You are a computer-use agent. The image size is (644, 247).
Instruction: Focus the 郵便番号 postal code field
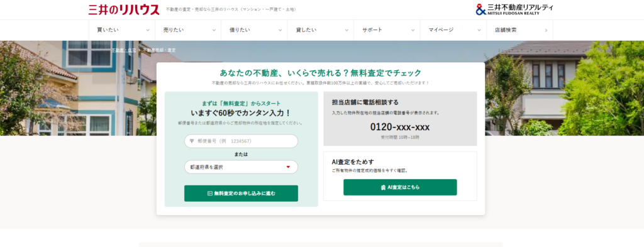(241, 141)
